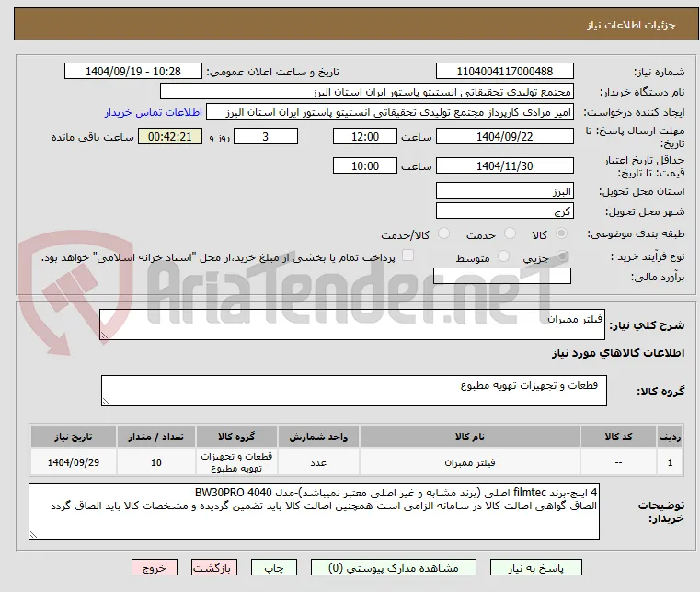Click the توضیحات خریدار text area
The image size is (700, 592).
pyautogui.click(x=314, y=511)
